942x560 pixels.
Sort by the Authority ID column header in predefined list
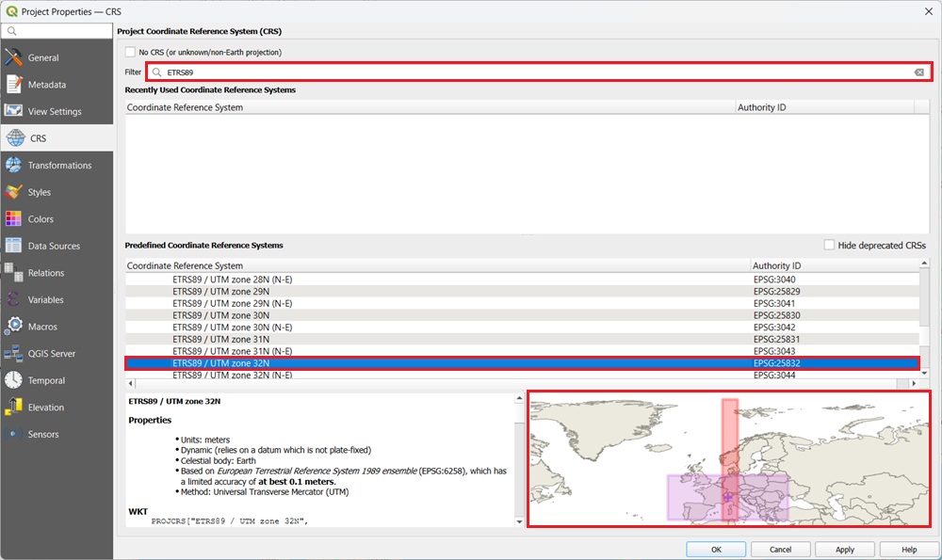pos(834,265)
